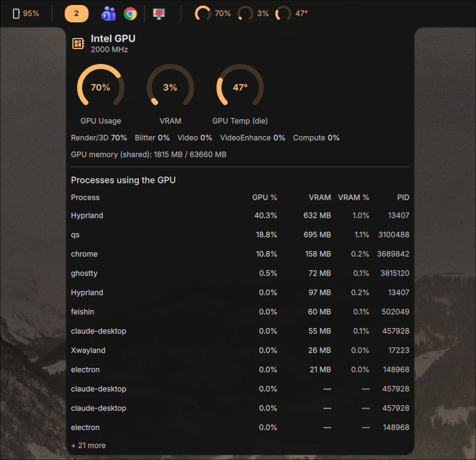The height and width of the screenshot is (460, 476).
Task: Select the Hyprland row with 97 MB VRAM
Action: (240, 293)
